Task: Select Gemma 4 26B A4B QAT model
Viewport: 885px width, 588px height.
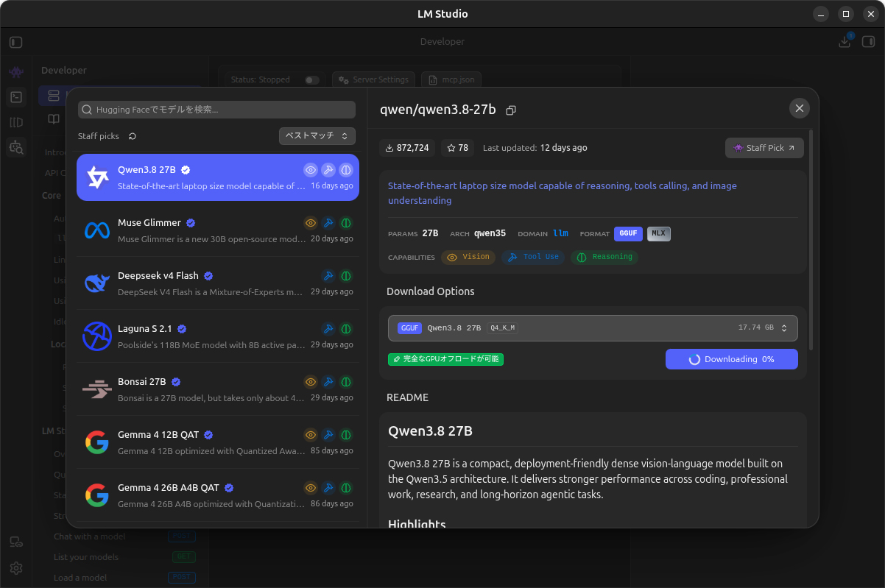Action: tap(218, 495)
